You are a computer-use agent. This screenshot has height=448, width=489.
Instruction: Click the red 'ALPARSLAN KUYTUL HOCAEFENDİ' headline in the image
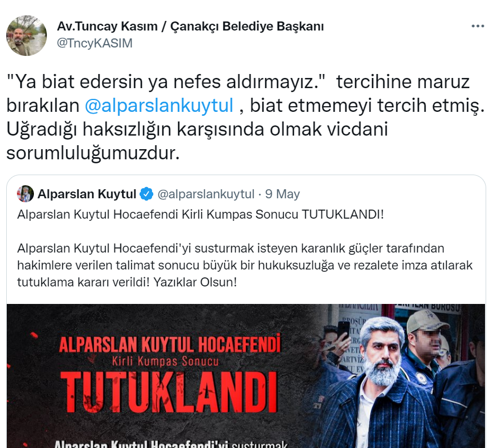tap(170, 344)
